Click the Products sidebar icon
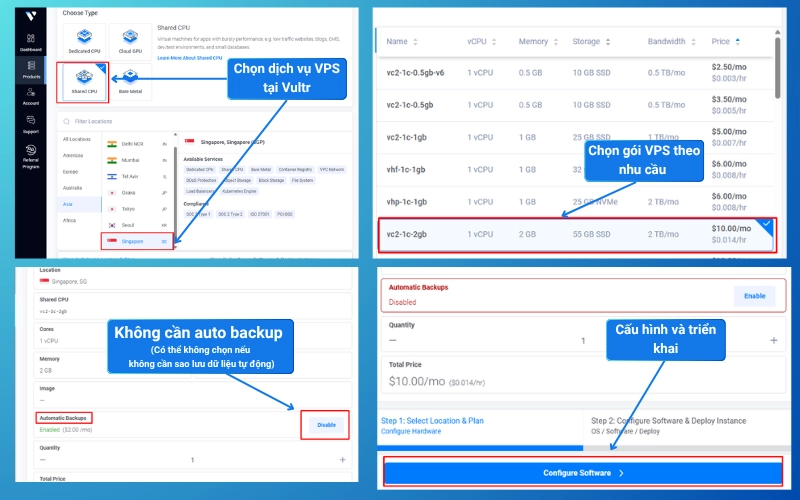This screenshot has height=500, width=800. coord(28,70)
